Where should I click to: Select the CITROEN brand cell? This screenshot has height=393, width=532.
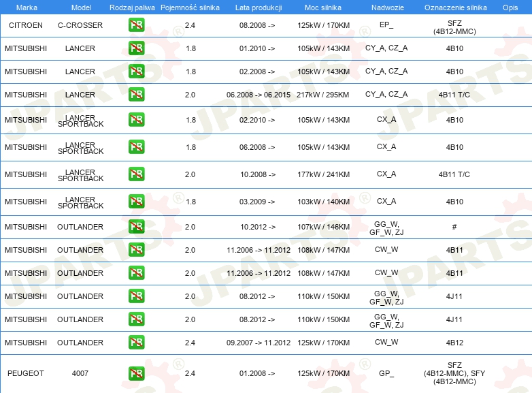tap(26, 25)
